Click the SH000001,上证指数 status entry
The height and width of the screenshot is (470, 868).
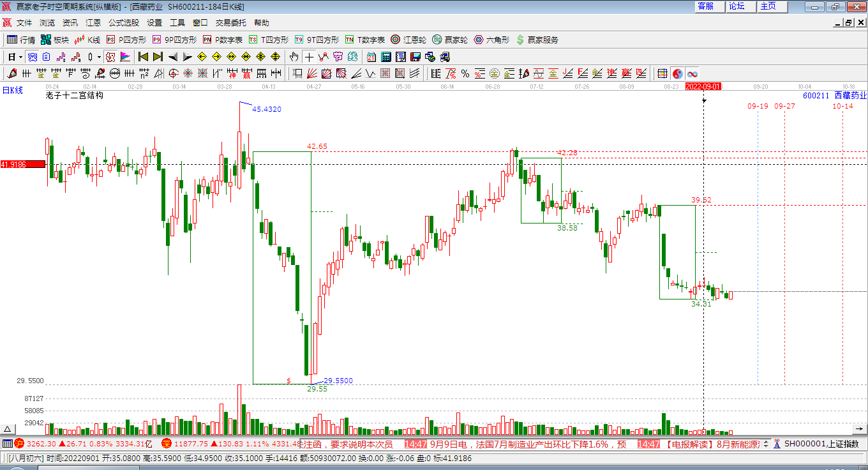(x=821, y=444)
